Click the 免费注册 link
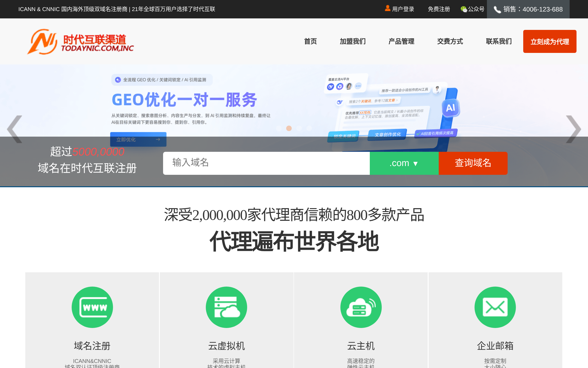 pyautogui.click(x=439, y=9)
